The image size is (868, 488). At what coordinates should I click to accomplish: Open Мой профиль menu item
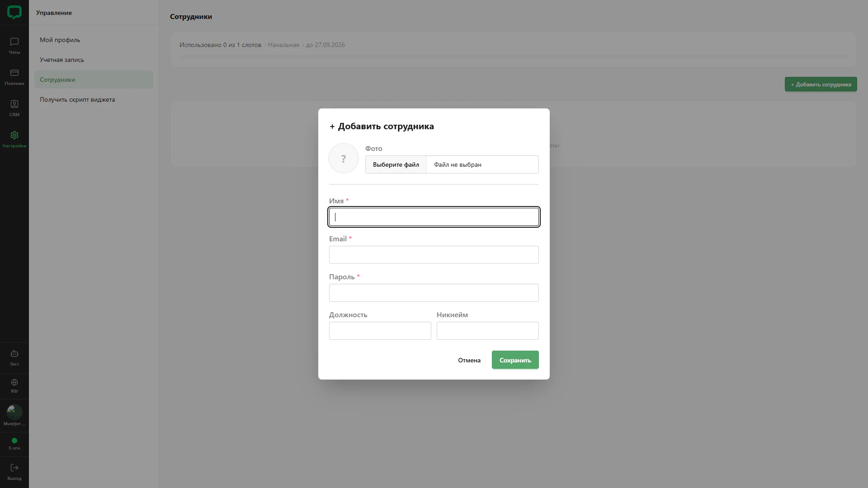coord(94,40)
